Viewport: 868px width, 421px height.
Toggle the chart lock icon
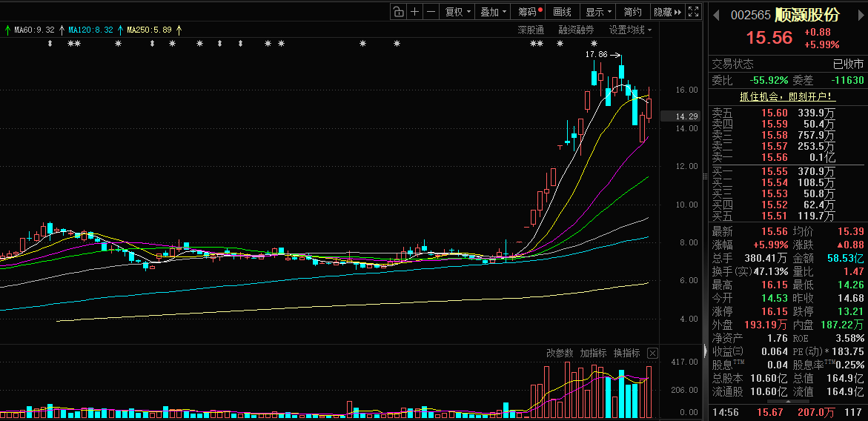point(398,12)
